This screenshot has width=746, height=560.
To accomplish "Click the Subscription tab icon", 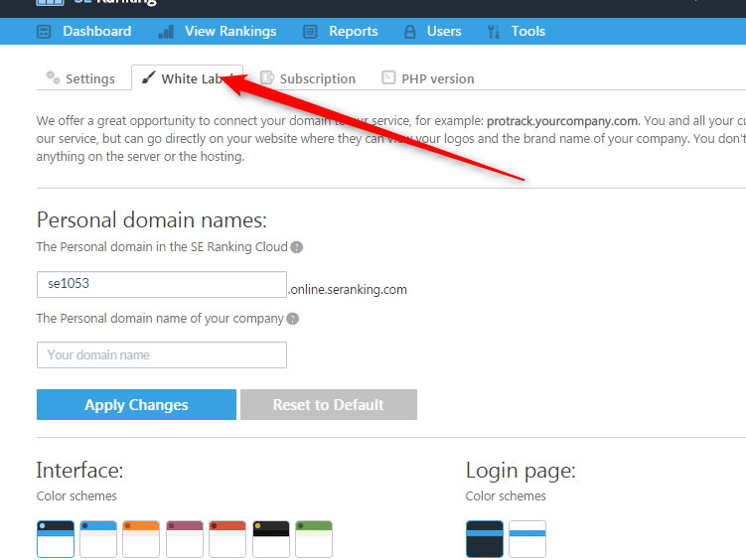I will [267, 77].
